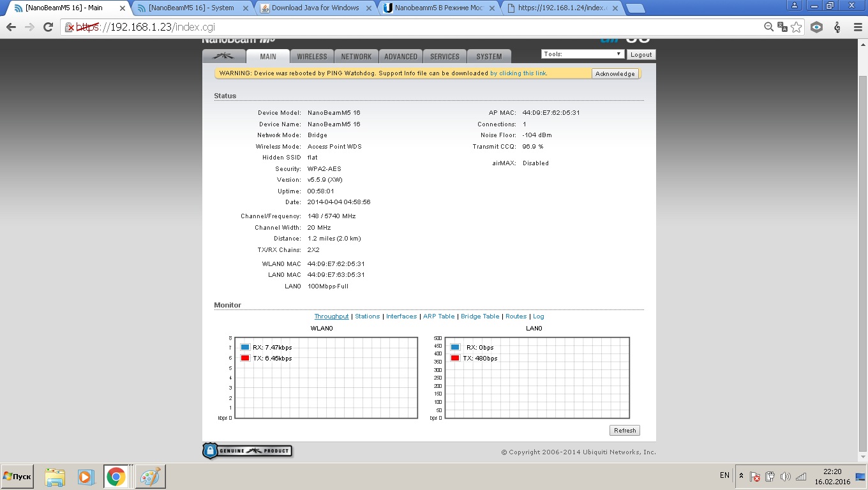Open the SERVICES tab
This screenshot has width=868, height=490.
coord(445,56)
